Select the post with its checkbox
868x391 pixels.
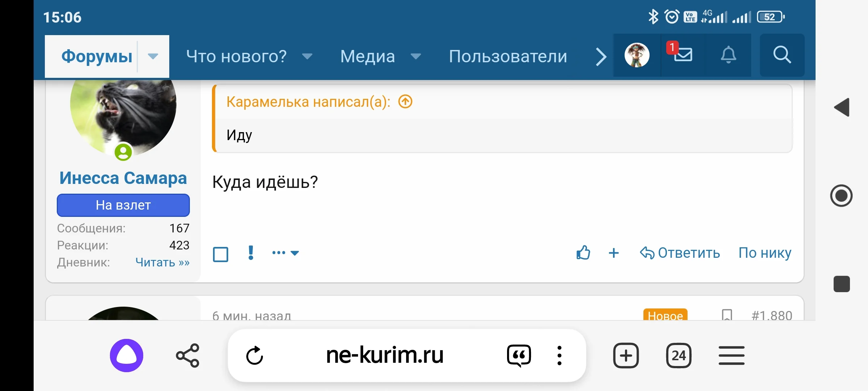click(x=221, y=254)
